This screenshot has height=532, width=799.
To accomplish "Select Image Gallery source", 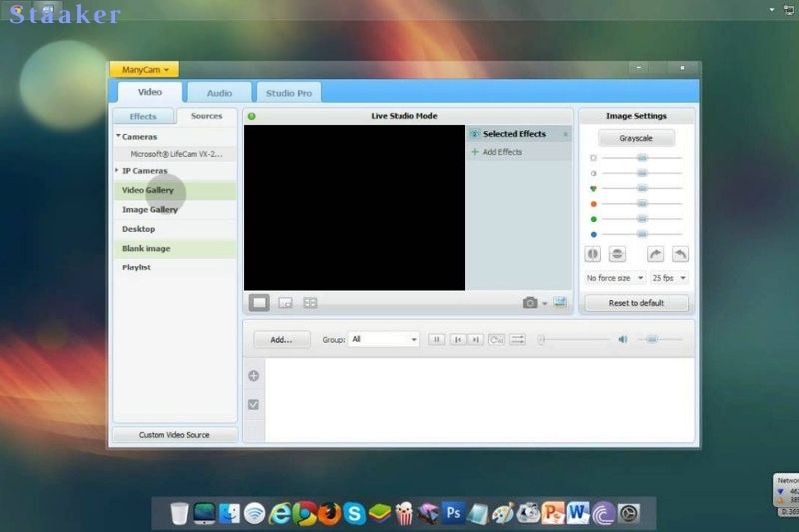I will (x=176, y=210).
